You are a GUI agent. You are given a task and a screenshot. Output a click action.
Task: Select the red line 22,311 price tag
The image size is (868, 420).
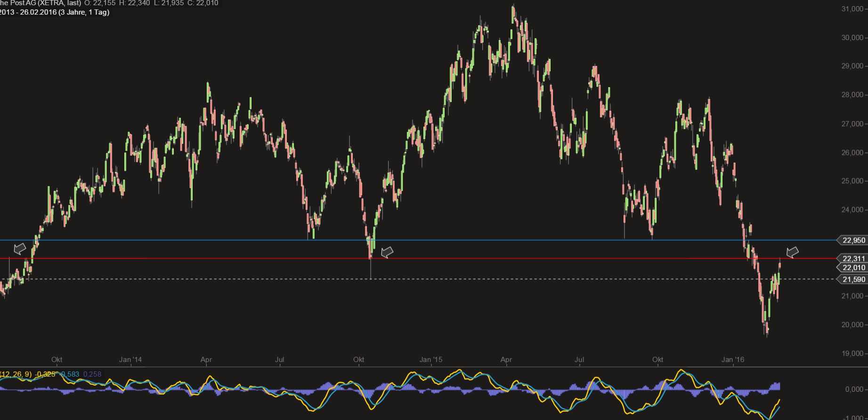[x=852, y=258]
